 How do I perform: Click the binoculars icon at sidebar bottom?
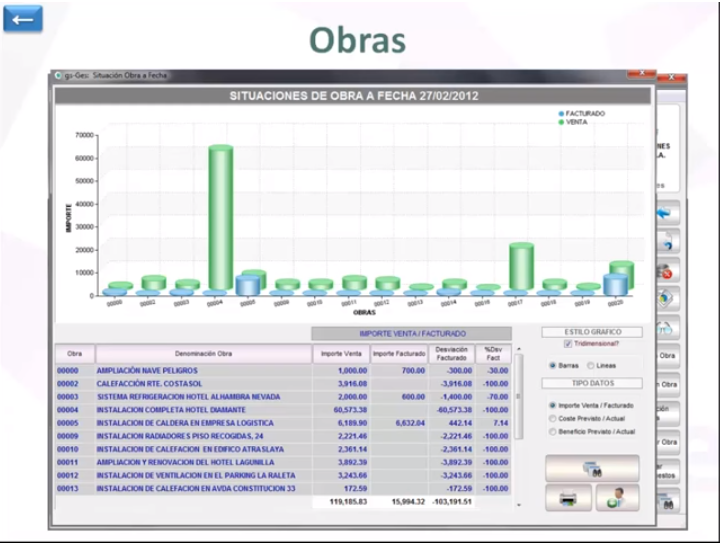pos(667,502)
